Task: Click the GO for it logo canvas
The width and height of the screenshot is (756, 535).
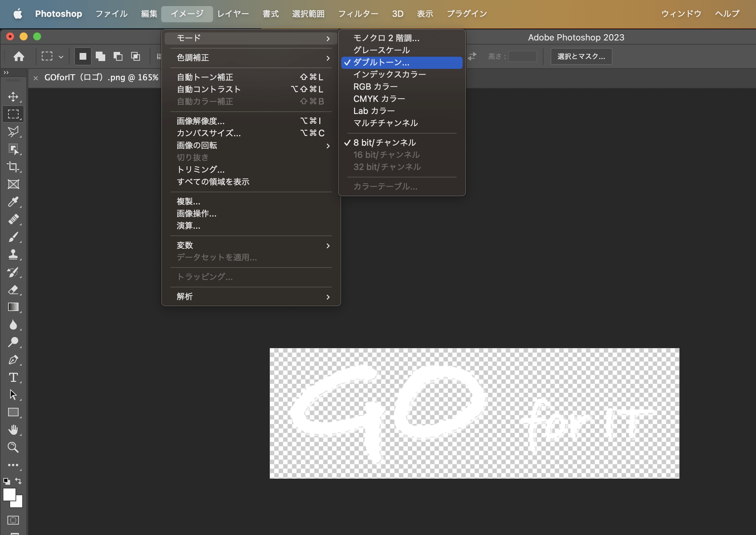Action: point(474,413)
